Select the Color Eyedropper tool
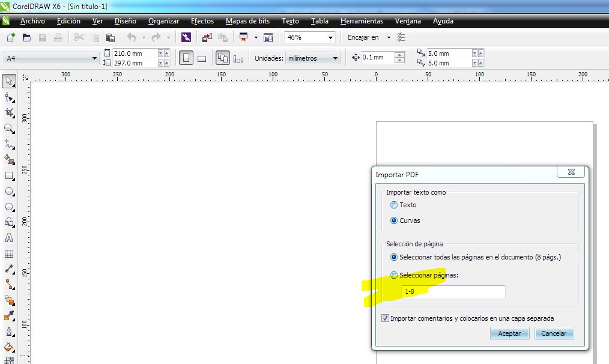609x364 pixels. click(x=10, y=316)
